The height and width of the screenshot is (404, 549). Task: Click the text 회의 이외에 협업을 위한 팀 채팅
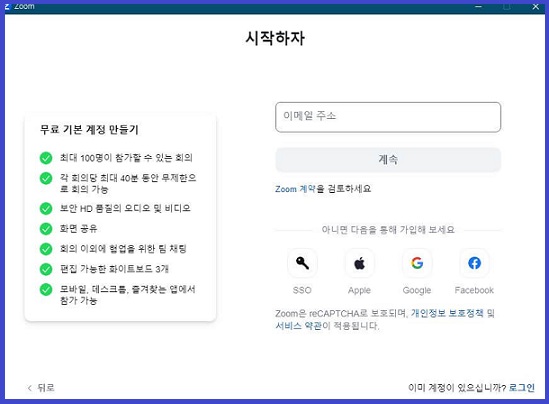123,249
